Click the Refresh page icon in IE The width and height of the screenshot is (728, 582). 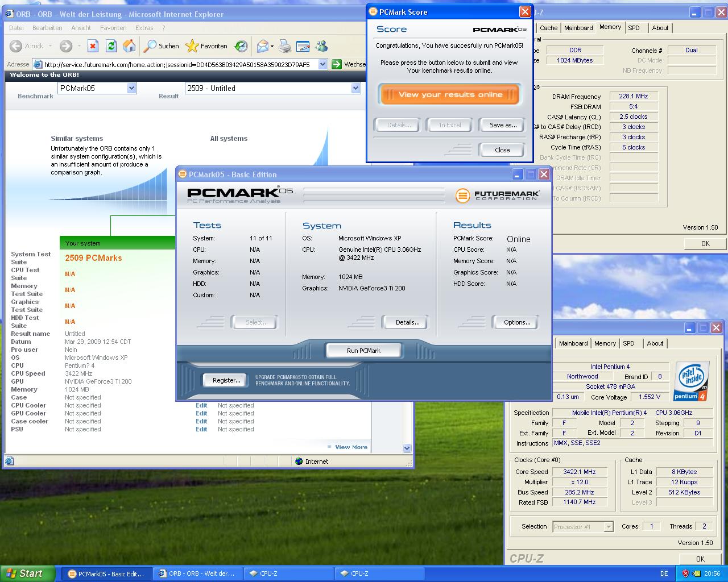point(111,46)
